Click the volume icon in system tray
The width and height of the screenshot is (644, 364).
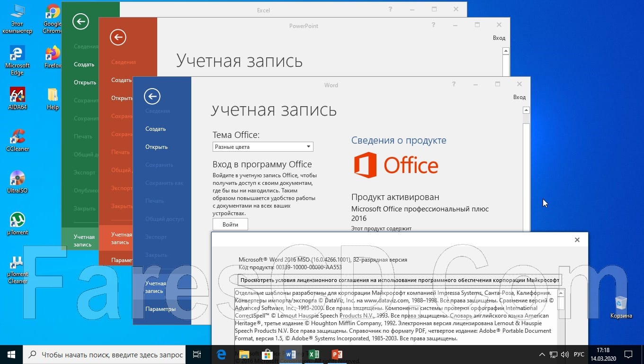[565, 355]
